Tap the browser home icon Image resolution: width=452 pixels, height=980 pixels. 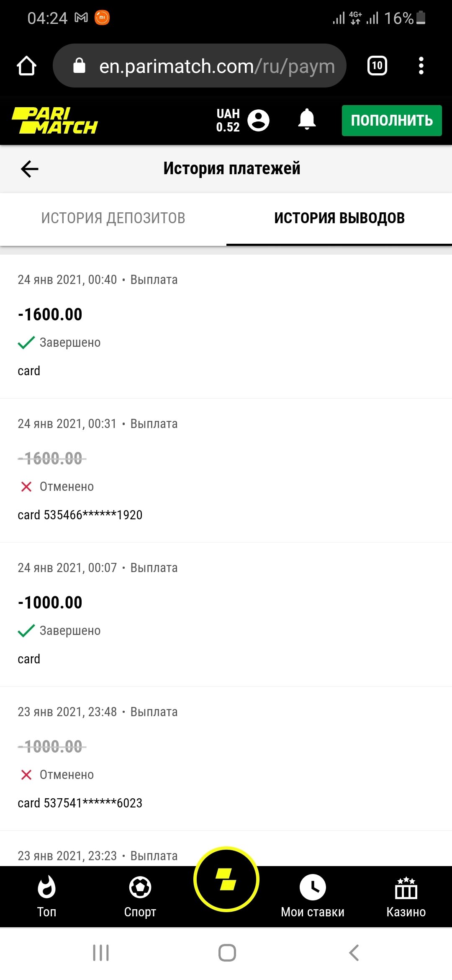[x=26, y=66]
